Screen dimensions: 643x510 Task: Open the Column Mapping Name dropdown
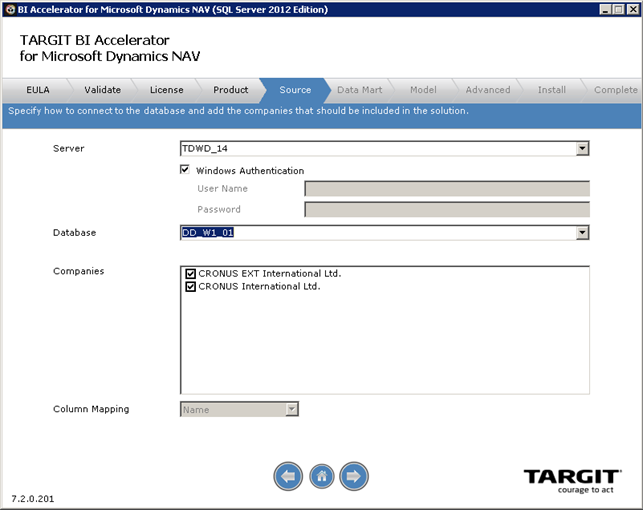239,409
